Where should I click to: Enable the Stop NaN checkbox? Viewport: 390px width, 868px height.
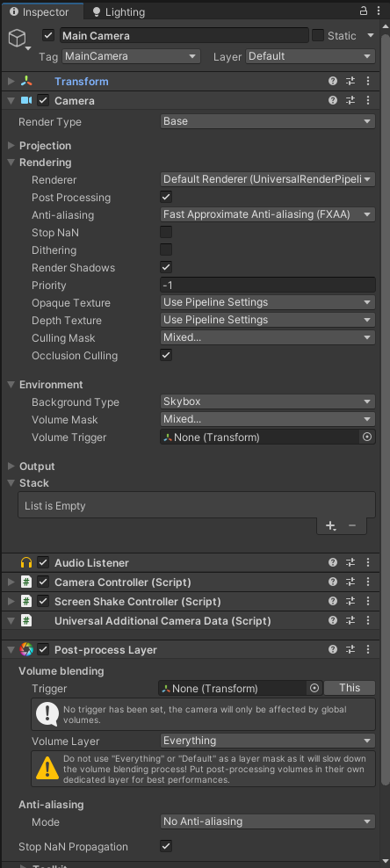[x=166, y=232]
